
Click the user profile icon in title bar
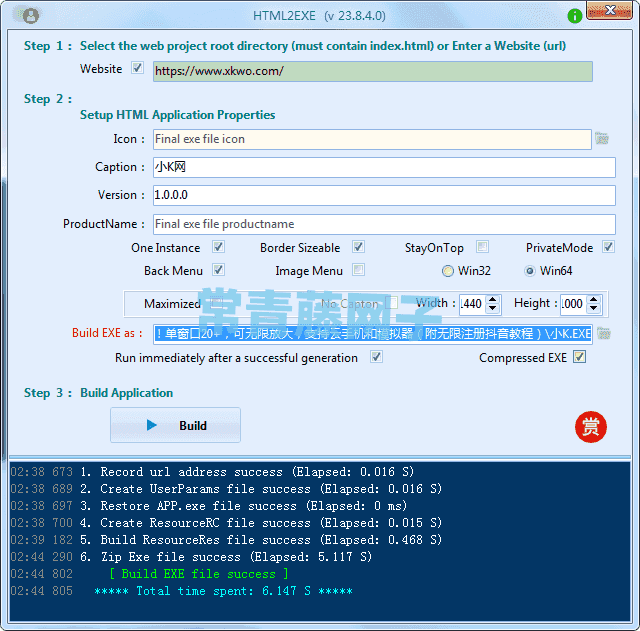[x=31, y=16]
